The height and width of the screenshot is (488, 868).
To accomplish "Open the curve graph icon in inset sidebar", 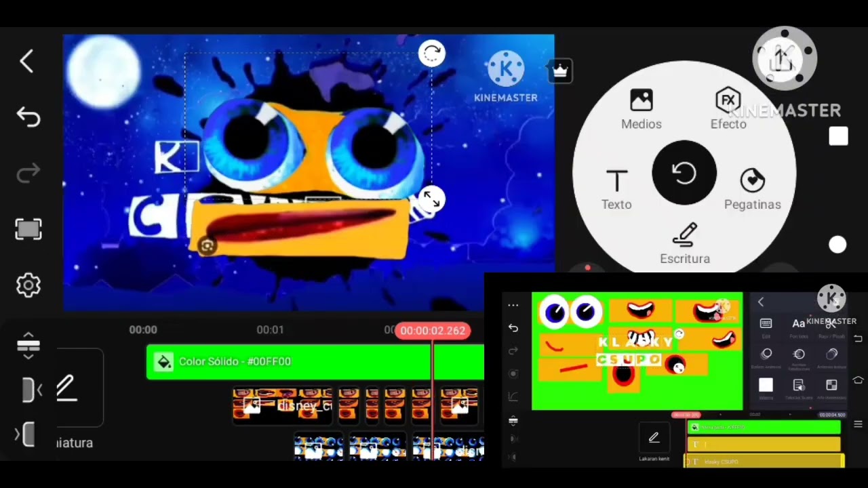I will pyautogui.click(x=513, y=396).
